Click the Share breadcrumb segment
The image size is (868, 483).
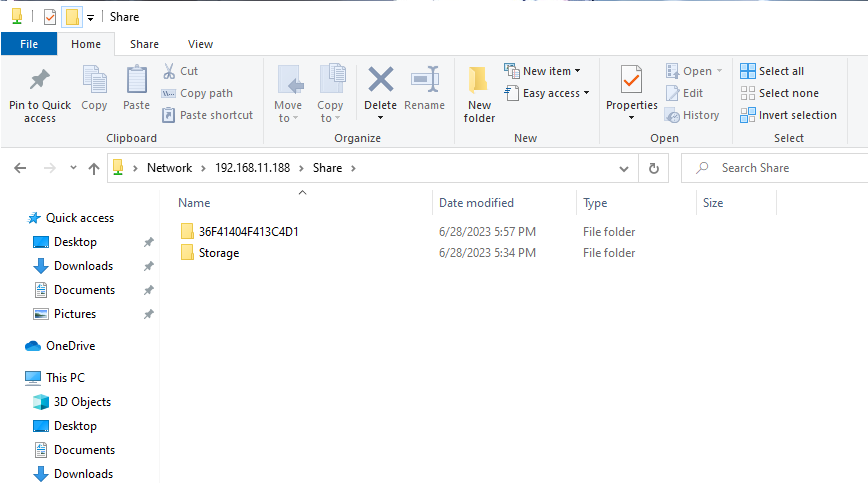[327, 168]
